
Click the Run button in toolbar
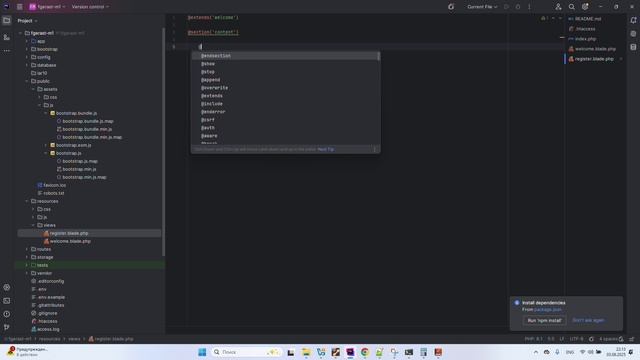507,7
